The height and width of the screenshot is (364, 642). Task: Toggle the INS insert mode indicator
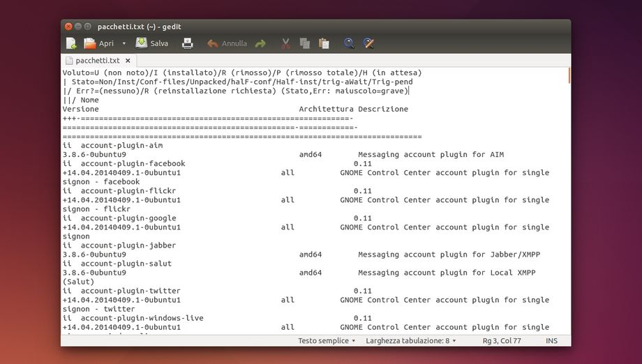[551, 341]
